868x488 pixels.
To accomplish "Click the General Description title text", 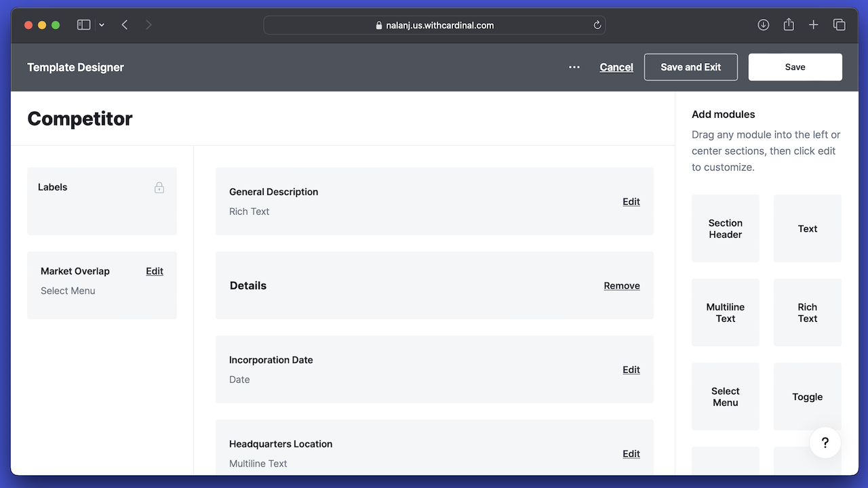I will [273, 192].
